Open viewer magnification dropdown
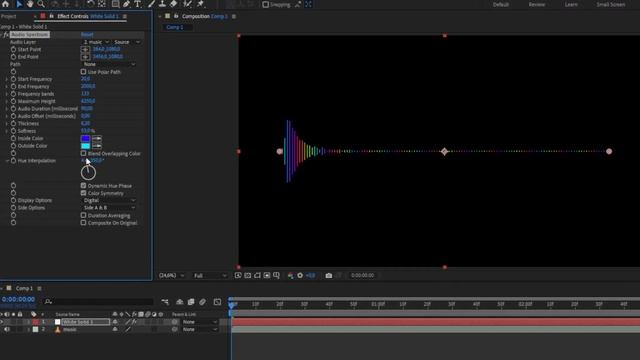640x360 pixels. point(171,276)
